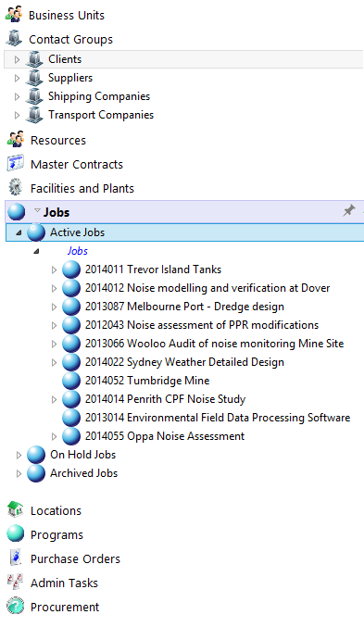Click the On Hold Jobs sphere icon

point(36,455)
